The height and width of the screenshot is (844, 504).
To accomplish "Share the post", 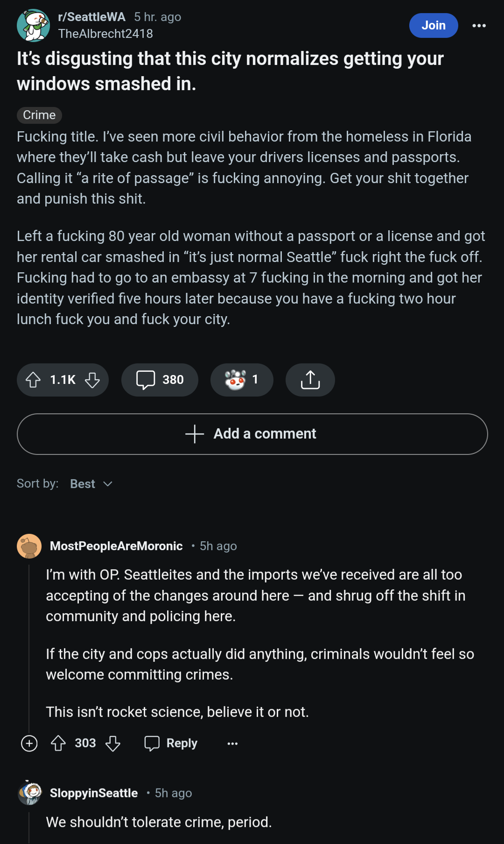I will [310, 380].
